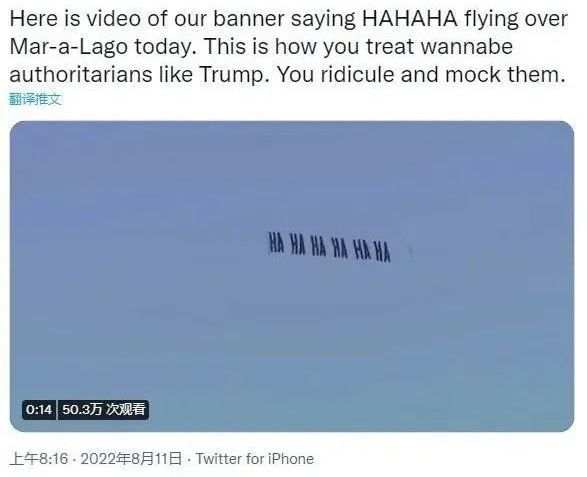Play the banner video in the tweet

tap(292, 276)
